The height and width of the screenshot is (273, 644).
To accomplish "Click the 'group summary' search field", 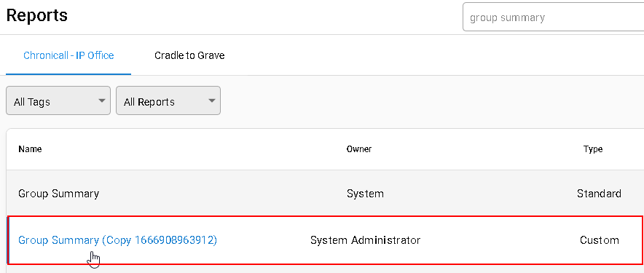I will pyautogui.click(x=553, y=17).
